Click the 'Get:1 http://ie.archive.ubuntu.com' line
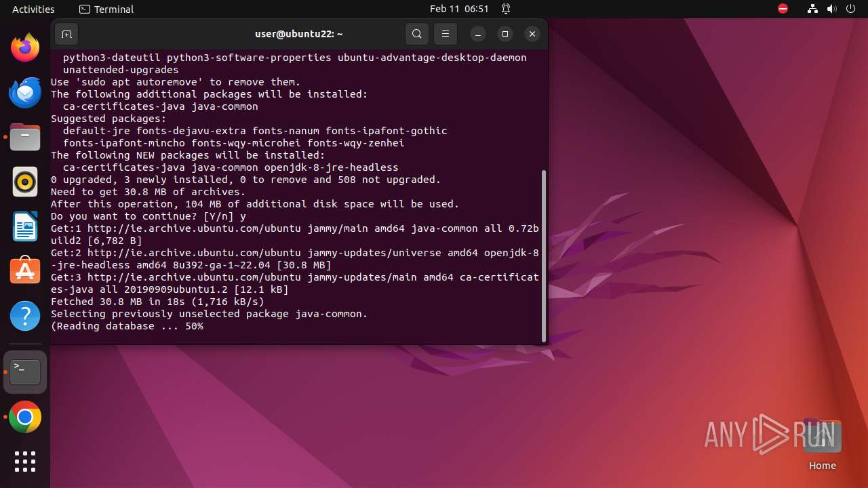 [x=295, y=228]
